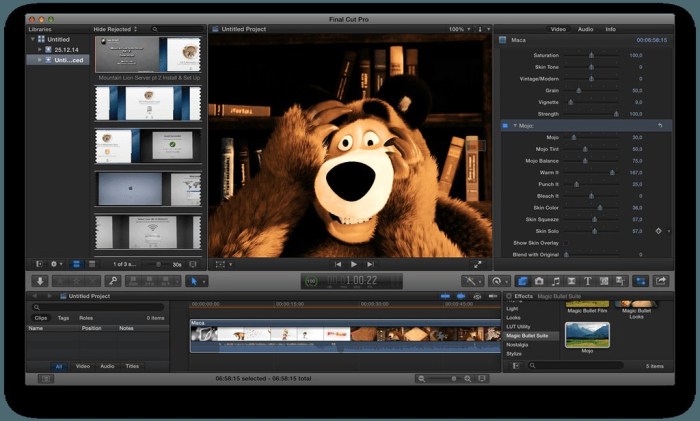Select Magic Bullet Suite effects category
This screenshot has width=700, height=421.
pos(528,335)
